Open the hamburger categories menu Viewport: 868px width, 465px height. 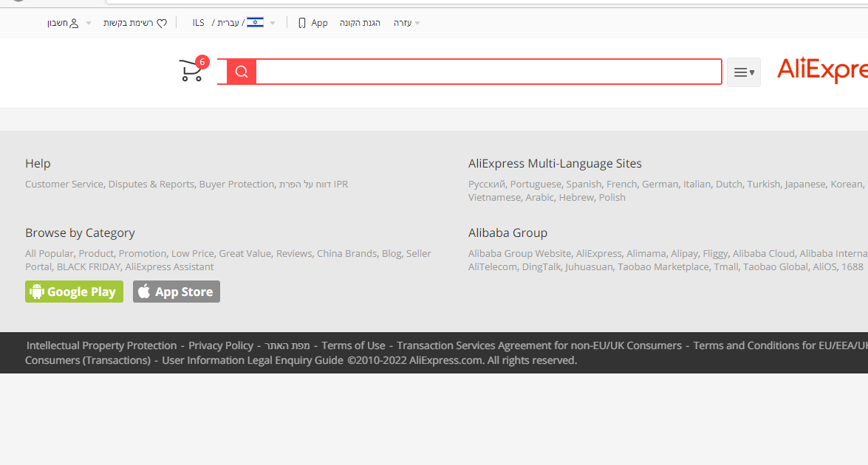click(743, 72)
